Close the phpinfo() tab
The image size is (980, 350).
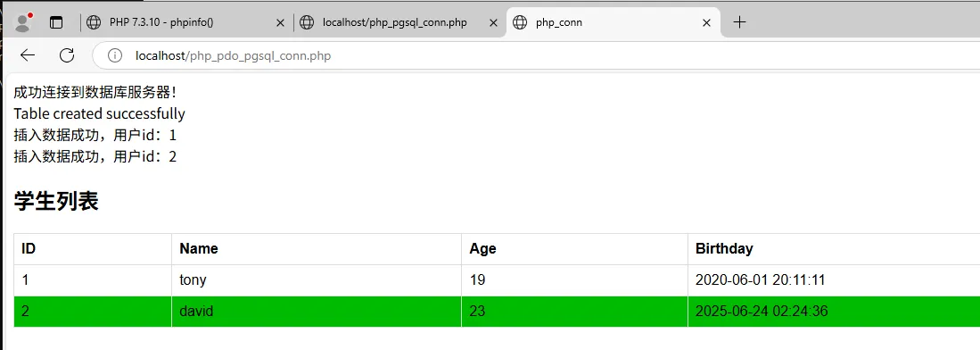tap(280, 22)
